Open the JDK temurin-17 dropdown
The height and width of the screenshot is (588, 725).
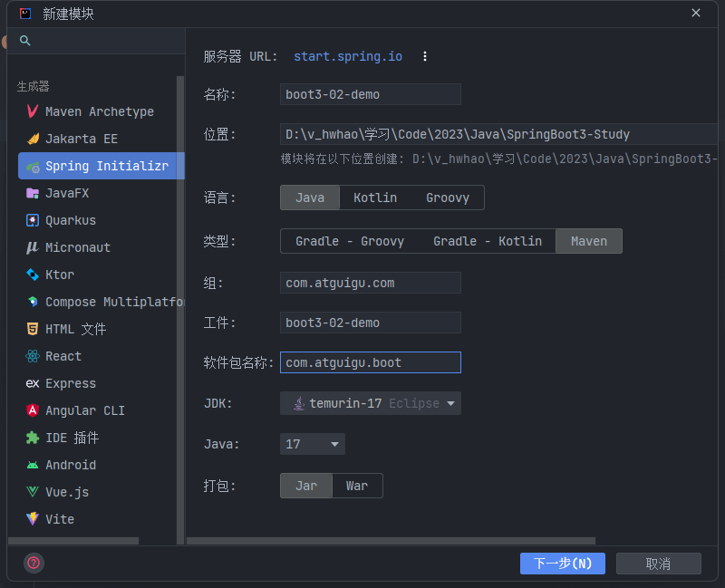tap(371, 403)
